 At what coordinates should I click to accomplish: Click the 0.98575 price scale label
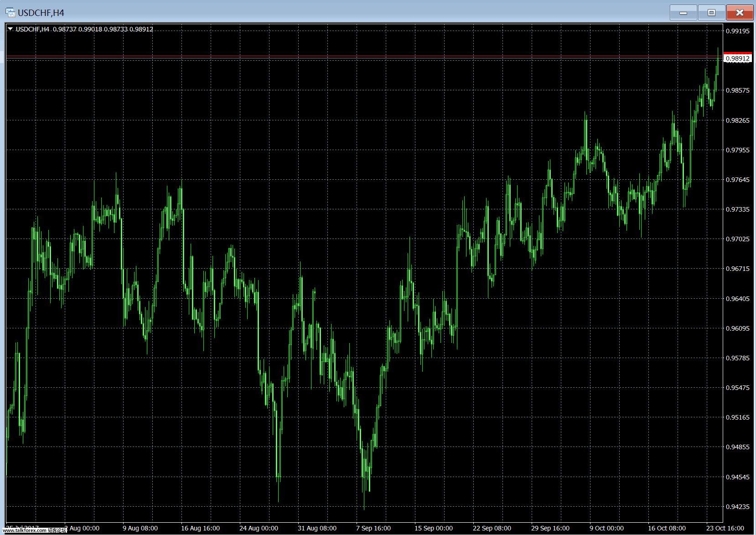coord(737,90)
